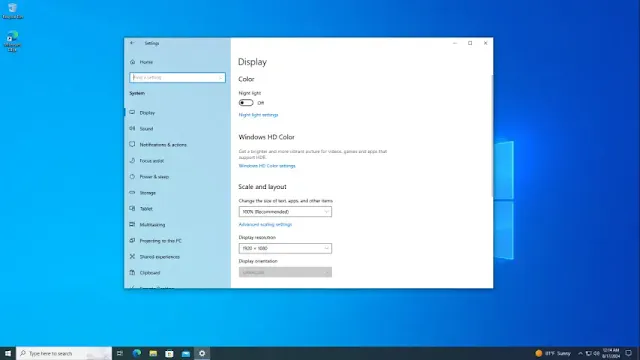Screen dimensions: 640x360
Task: Expand the 100% (Recommended) scaling dropdown
Action: click(285, 212)
